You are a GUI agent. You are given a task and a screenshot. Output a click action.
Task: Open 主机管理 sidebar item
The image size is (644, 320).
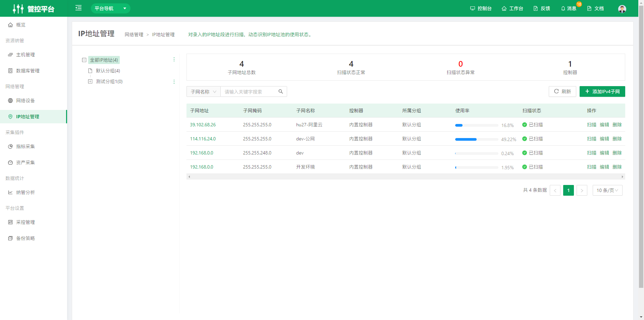click(x=34, y=55)
